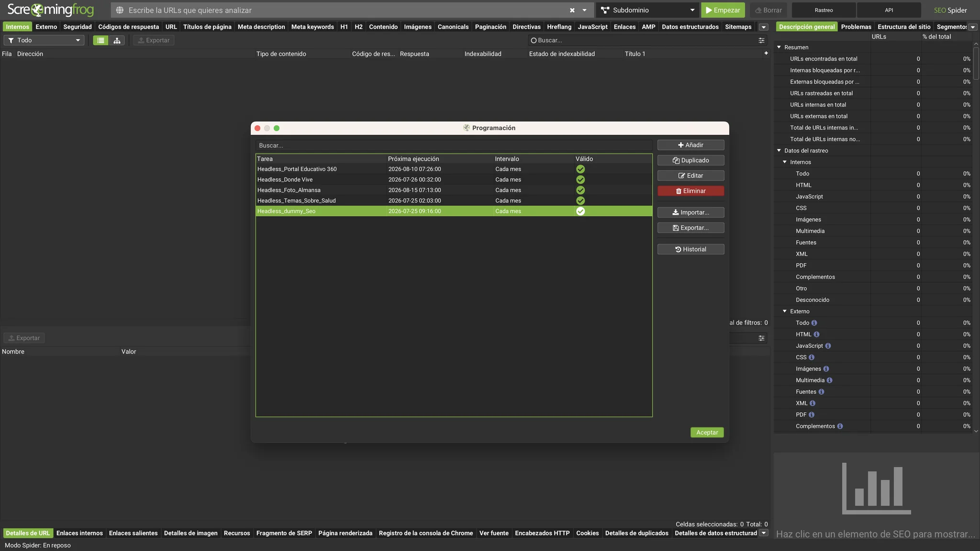
Task: Collapse Datos del rastreo section
Action: pyautogui.click(x=779, y=150)
